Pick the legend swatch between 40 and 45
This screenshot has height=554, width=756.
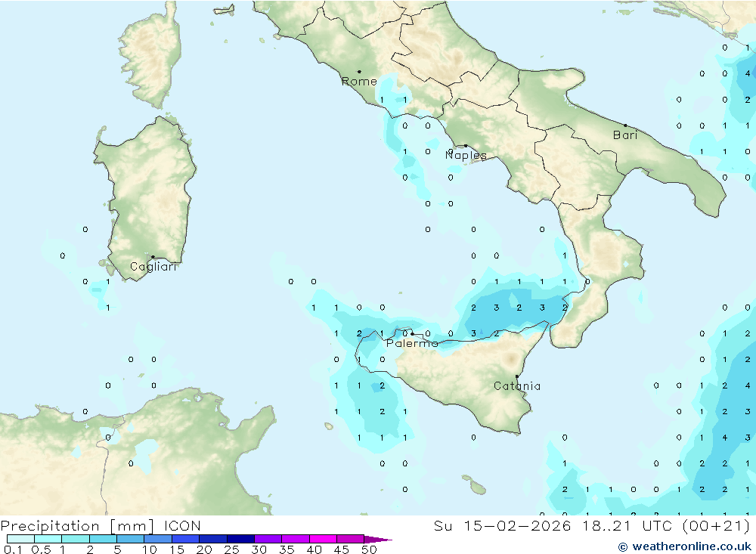[x=323, y=539]
